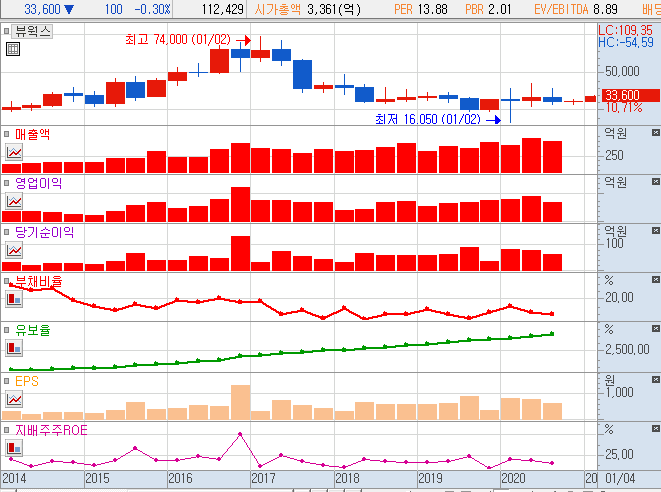
Task: Toggle the square marker beside 매출액
Action: [x=6, y=134]
